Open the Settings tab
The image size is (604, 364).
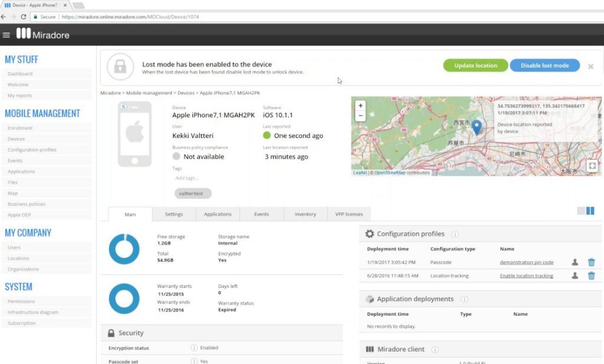174,214
